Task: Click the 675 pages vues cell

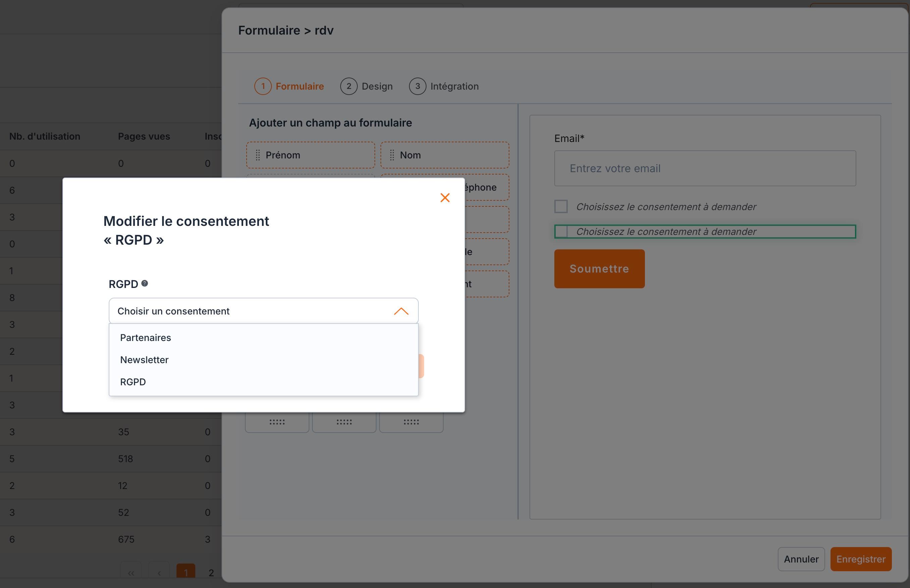Action: coord(127,539)
